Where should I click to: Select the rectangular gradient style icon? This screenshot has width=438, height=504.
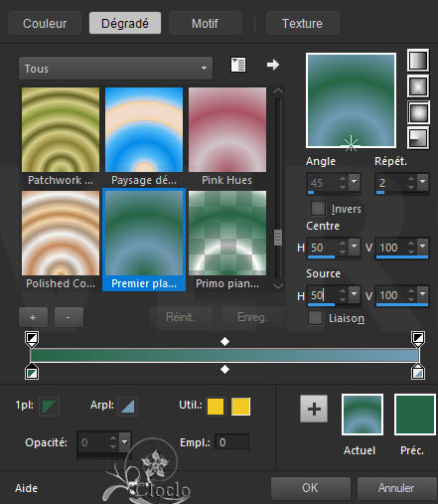pyautogui.click(x=418, y=86)
